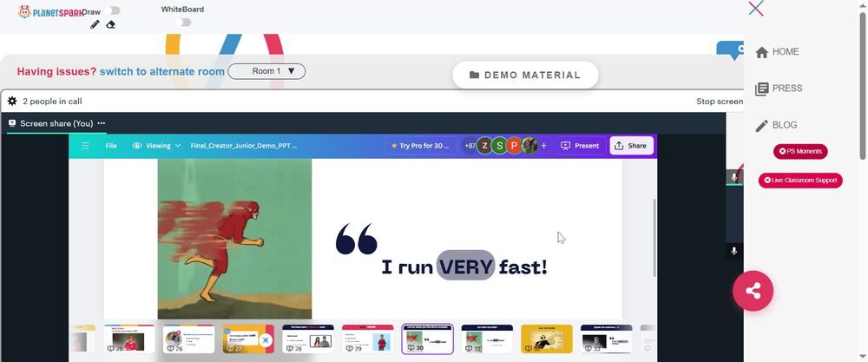The width and height of the screenshot is (868, 362).
Task: Click the Viewing eye icon
Action: pos(137,146)
